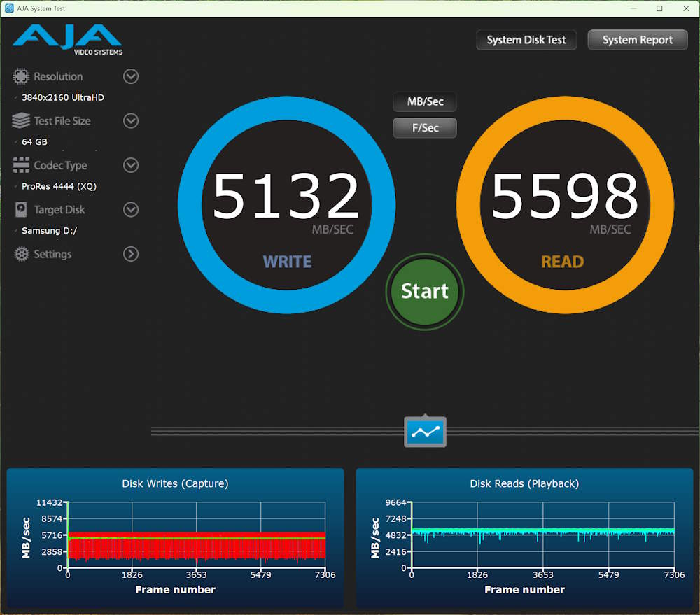This screenshot has width=700, height=615.
Task: Select MB/Sec display mode
Action: click(424, 101)
